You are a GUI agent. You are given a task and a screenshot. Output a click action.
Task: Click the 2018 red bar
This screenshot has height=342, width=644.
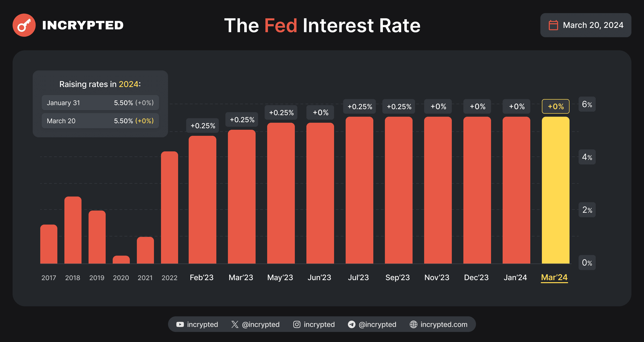pos(73,230)
